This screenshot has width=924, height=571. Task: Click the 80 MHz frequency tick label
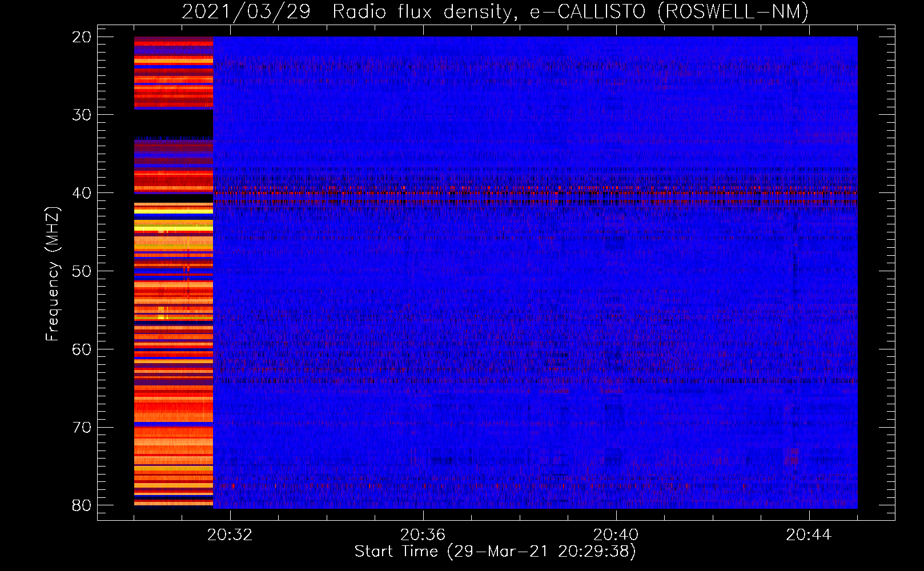82,505
